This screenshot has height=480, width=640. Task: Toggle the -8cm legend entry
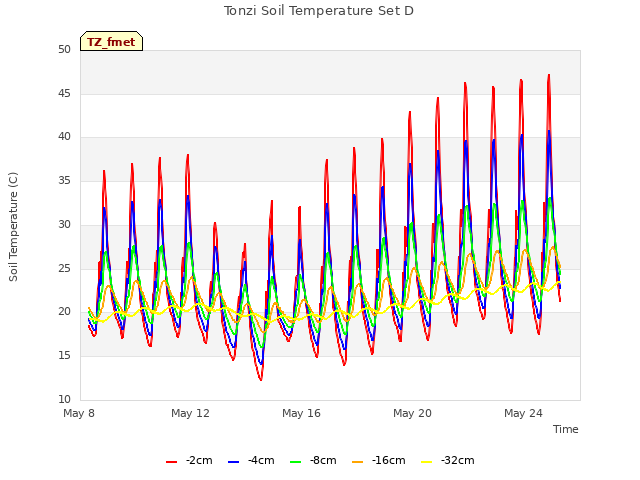coord(313,460)
